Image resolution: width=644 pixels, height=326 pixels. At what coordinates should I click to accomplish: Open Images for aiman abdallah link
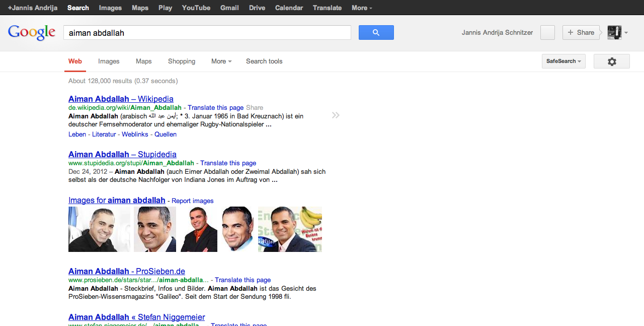click(x=117, y=200)
